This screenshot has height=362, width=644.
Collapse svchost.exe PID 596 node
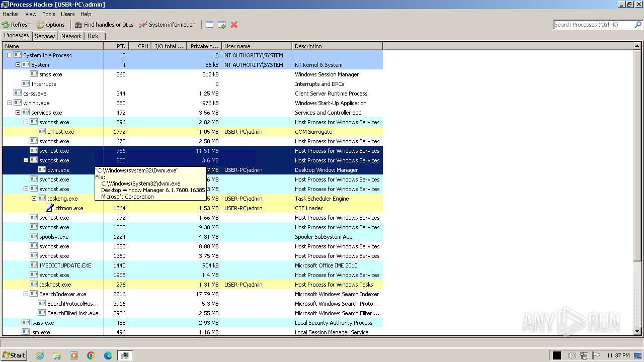click(26, 122)
